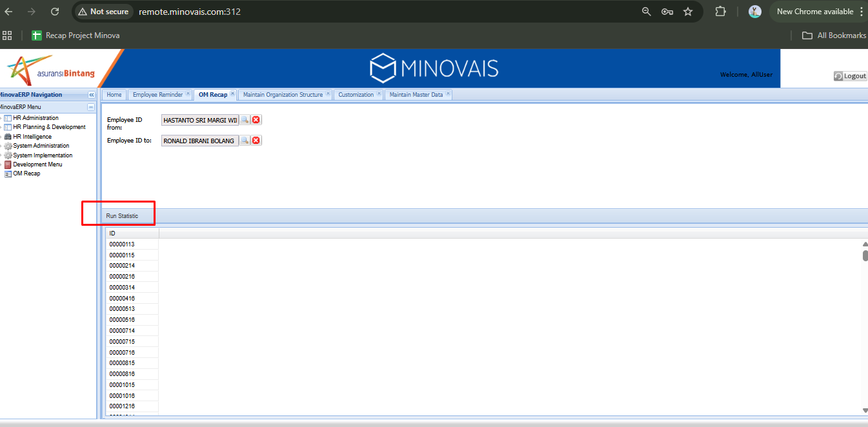
Task: Click the password key icon in address bar
Action: 667,12
